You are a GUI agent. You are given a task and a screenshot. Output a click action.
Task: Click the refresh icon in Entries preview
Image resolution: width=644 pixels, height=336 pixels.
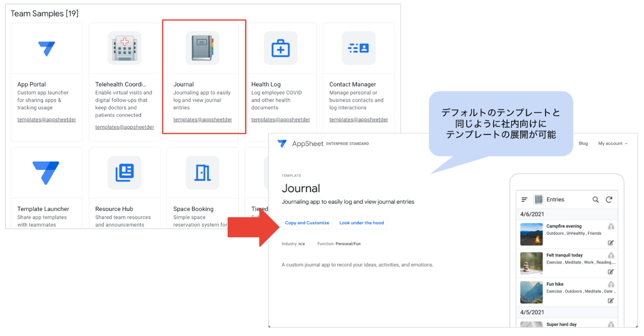[x=609, y=199]
